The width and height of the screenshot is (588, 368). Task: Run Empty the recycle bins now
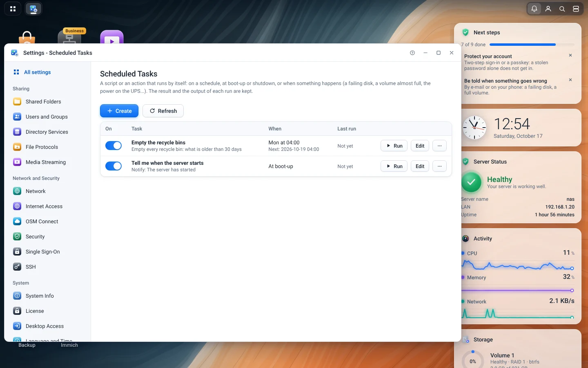click(394, 146)
